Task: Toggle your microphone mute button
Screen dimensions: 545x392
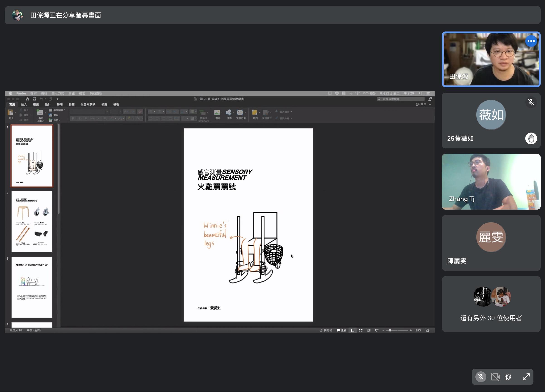Action: coord(481,377)
